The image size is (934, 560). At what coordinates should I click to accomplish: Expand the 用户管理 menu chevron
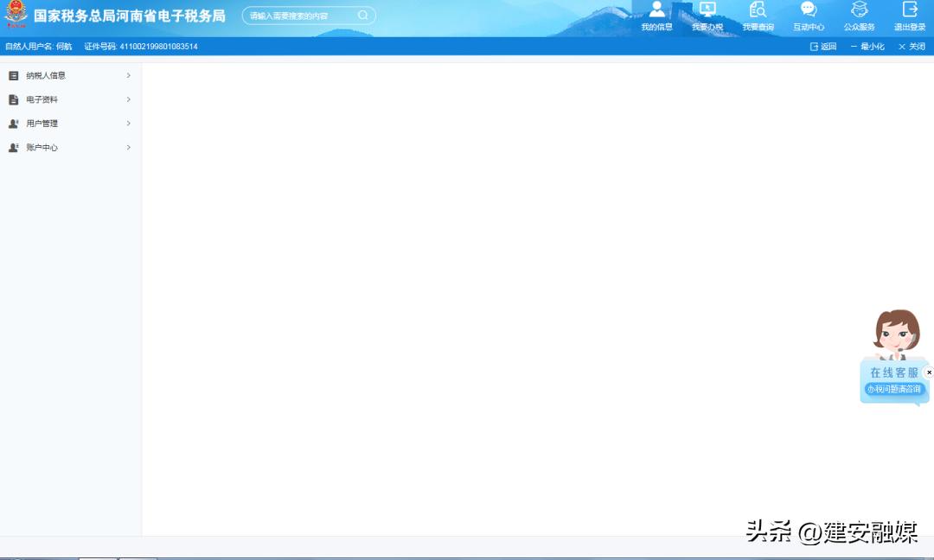pos(128,124)
